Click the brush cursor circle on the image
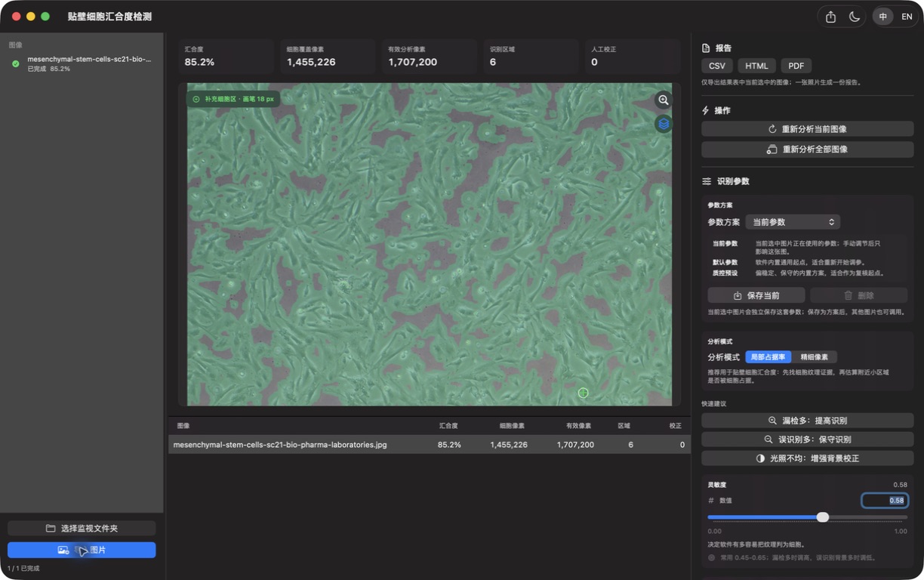 pyautogui.click(x=583, y=393)
